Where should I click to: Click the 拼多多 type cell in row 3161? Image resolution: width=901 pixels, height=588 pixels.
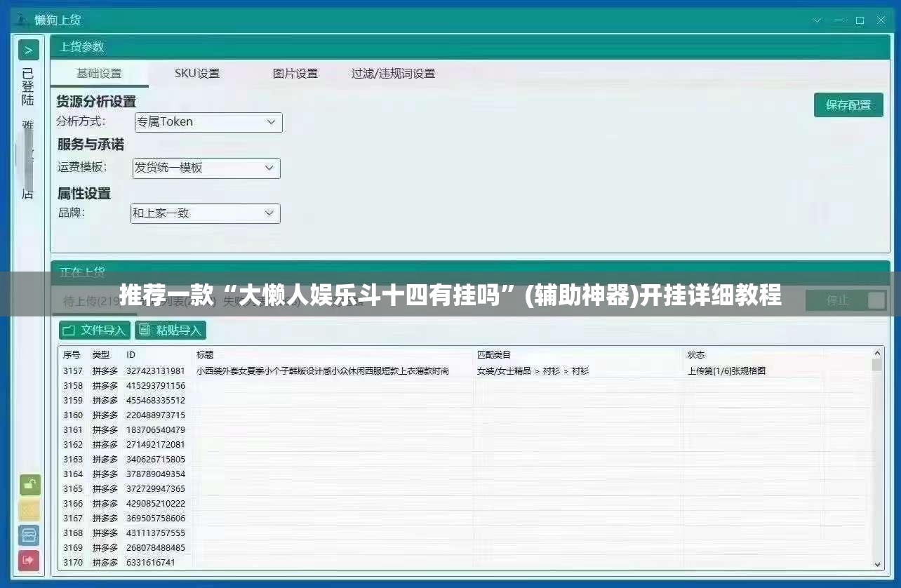pyautogui.click(x=105, y=429)
